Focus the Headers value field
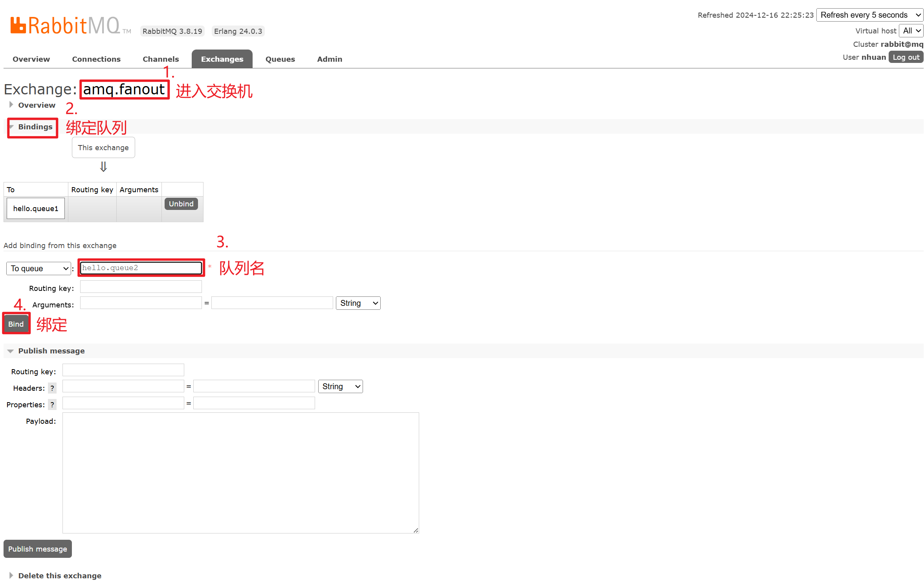The height and width of the screenshot is (583, 924). pyautogui.click(x=254, y=386)
